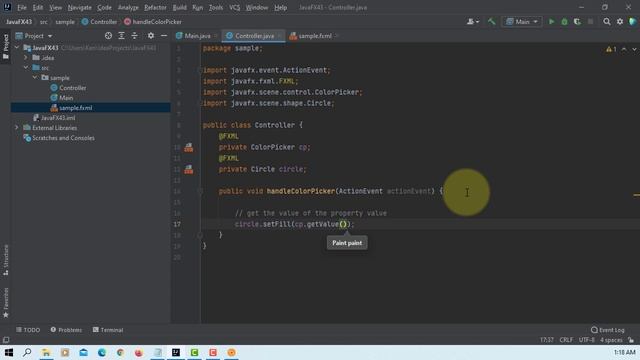Toggle the Favorites tool window side tab
Screen dimensions: 640x360
click(x=6, y=302)
